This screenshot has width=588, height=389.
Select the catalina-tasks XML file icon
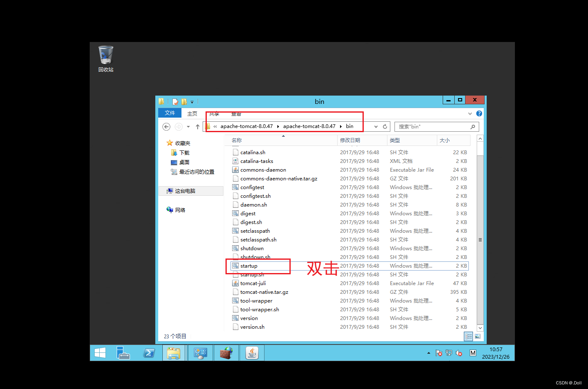pos(235,161)
